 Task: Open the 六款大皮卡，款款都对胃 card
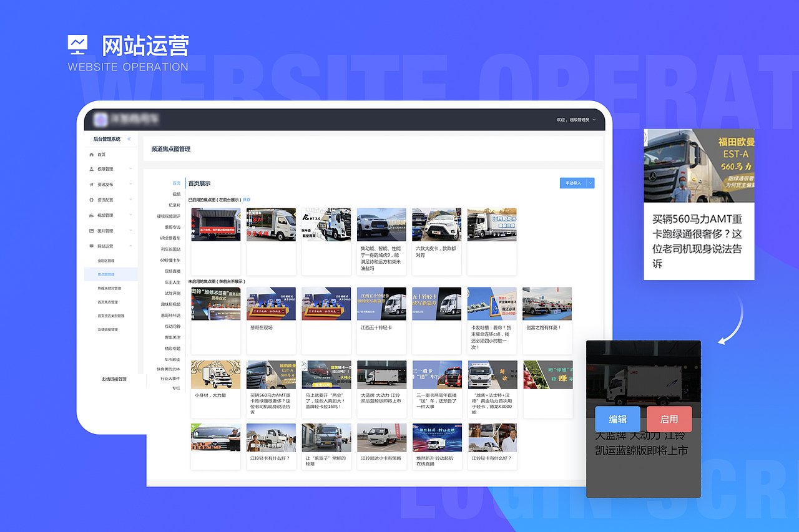tap(436, 242)
